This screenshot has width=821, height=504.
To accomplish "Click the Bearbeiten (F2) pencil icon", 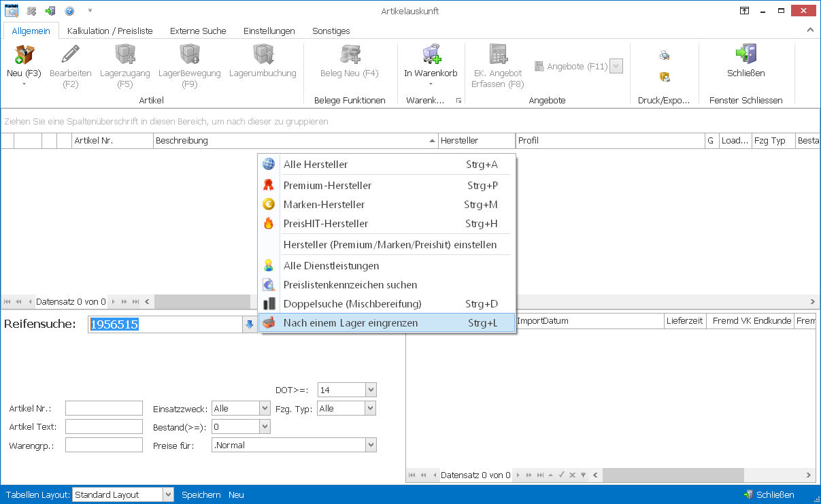I will pos(70,54).
